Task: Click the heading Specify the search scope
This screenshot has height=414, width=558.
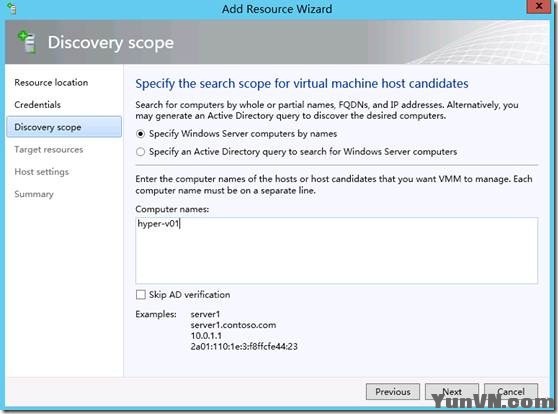Action: pos(302,84)
